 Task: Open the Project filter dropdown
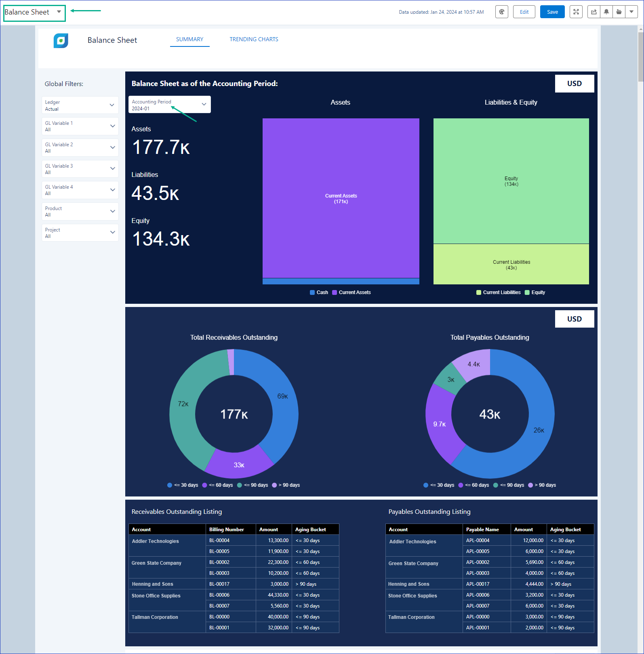tap(80, 233)
